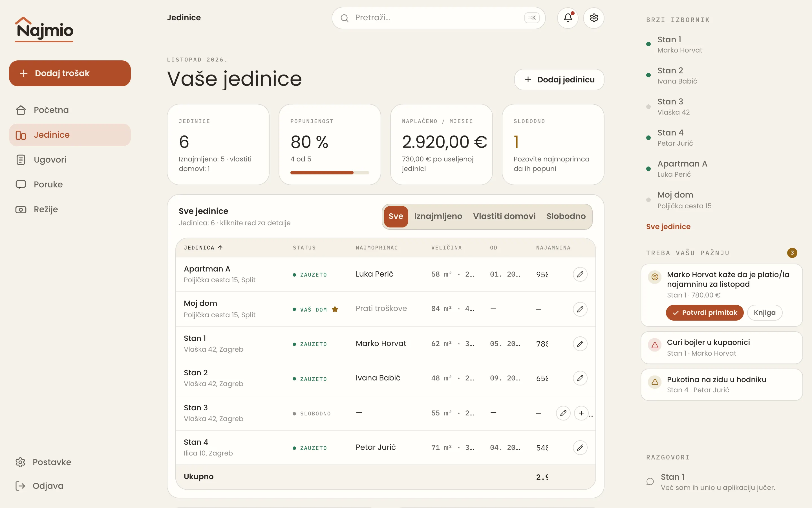Image resolution: width=812 pixels, height=508 pixels.
Task: Sort by Jedinica column header arrow
Action: pos(220,248)
